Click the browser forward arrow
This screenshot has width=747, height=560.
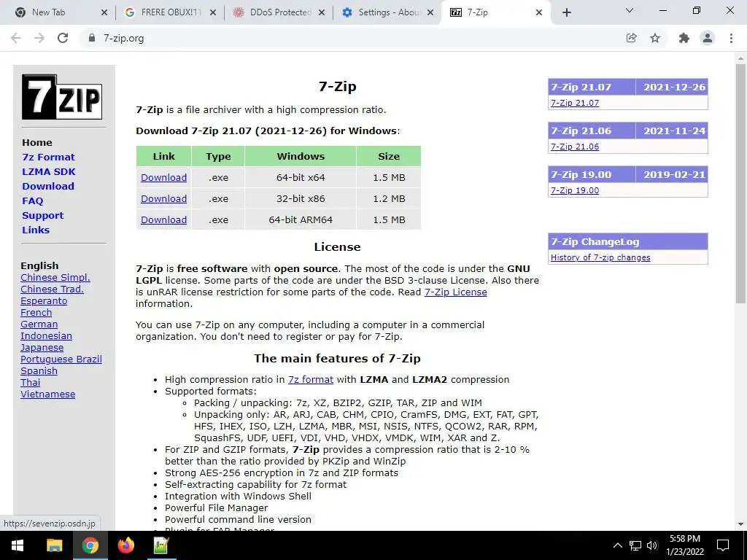(39, 38)
